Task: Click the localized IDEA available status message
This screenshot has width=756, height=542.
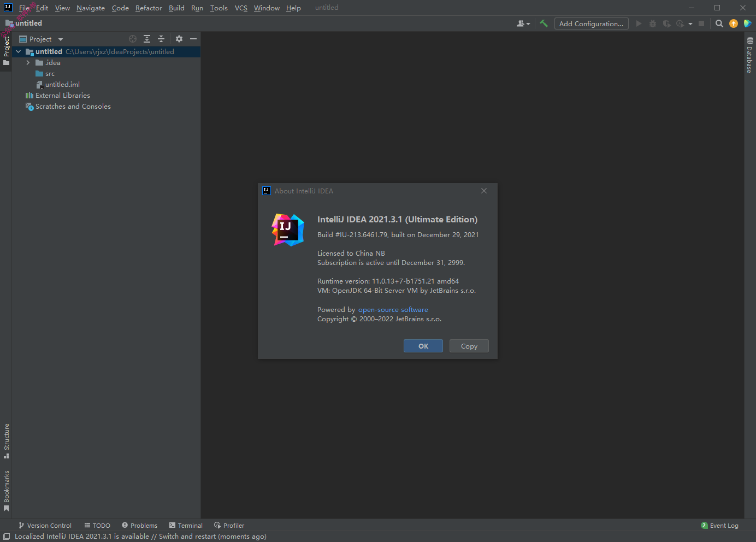Action: 140,537
